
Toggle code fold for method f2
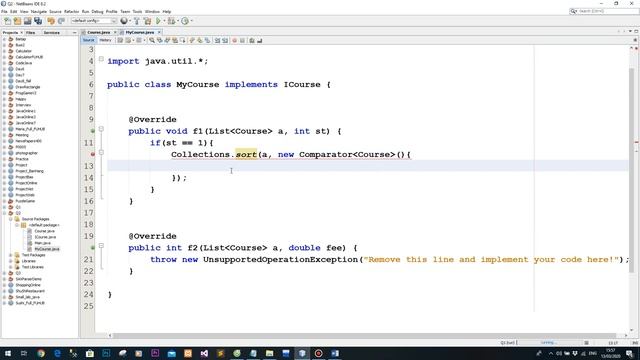(x=101, y=246)
